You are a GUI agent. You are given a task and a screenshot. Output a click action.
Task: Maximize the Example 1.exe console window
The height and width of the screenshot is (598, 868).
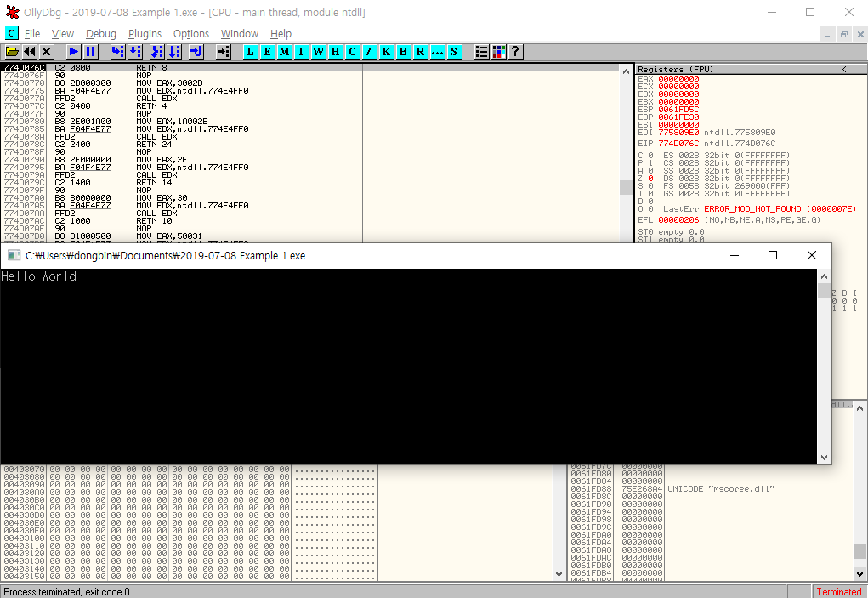coord(773,255)
